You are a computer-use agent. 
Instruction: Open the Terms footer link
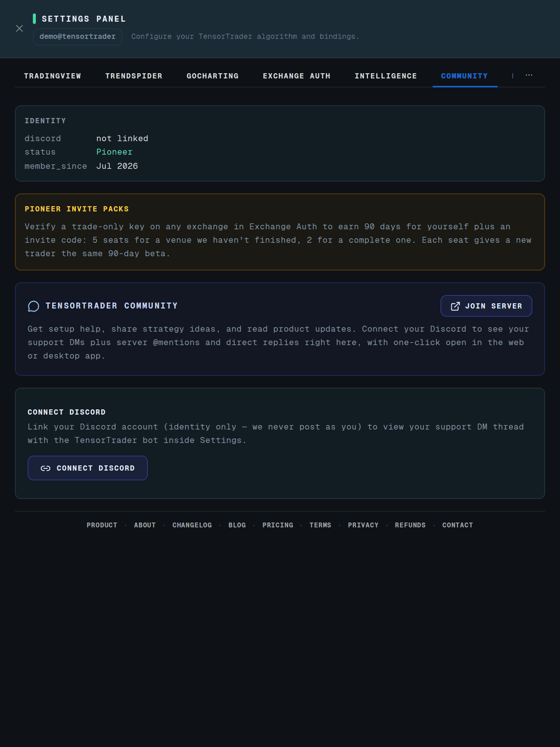coord(320,525)
